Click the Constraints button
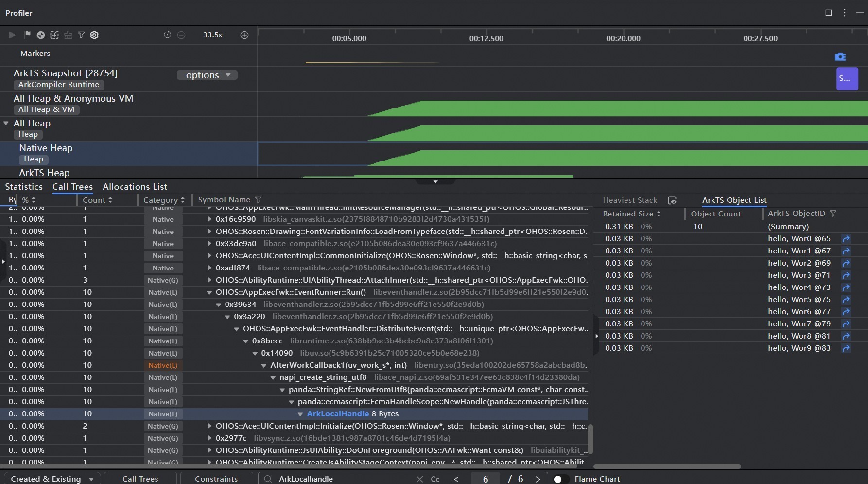The height and width of the screenshot is (484, 868). coord(216,479)
